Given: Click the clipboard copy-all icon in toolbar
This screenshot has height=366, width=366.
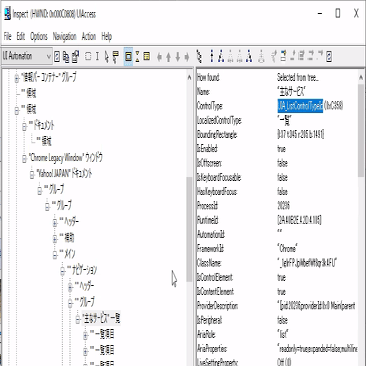Looking at the screenshot, I should (75, 57).
